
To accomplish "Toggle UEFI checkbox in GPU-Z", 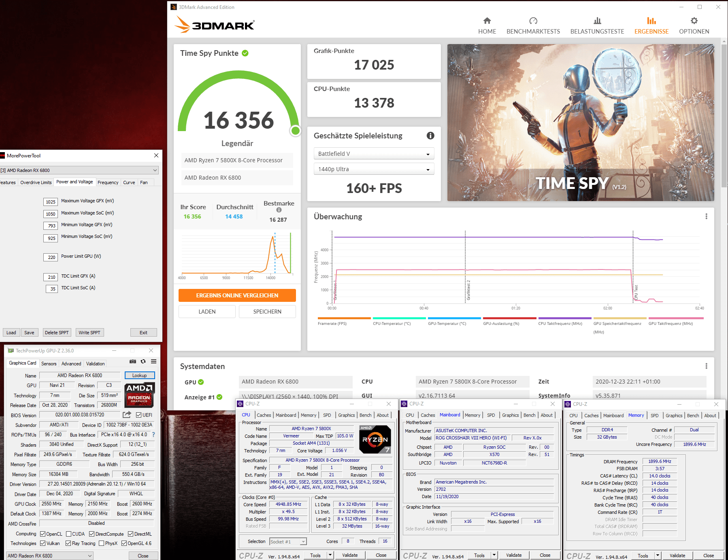I will (x=139, y=415).
